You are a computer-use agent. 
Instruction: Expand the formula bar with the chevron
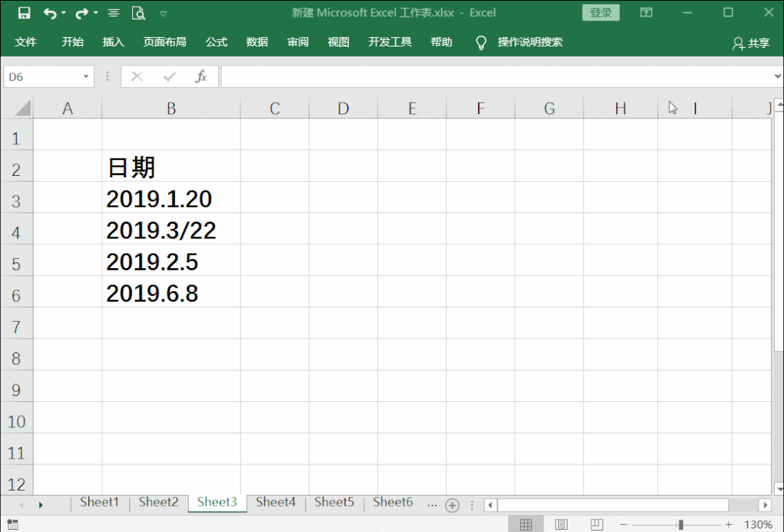[777, 76]
